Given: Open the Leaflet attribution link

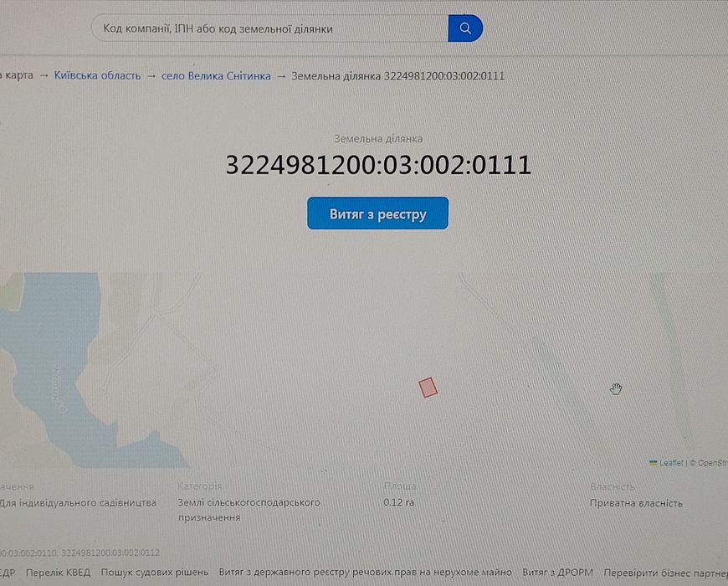Looking at the screenshot, I should pos(671,462).
